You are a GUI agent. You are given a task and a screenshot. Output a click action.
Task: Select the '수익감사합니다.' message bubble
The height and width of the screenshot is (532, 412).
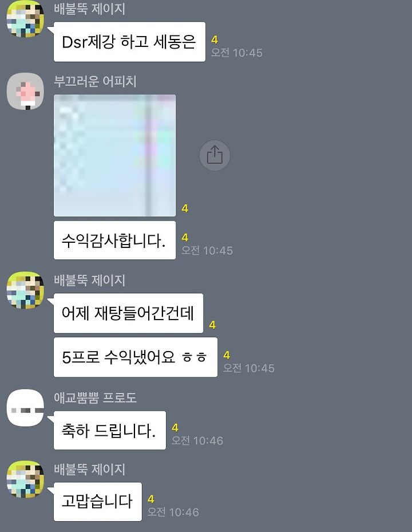114,240
